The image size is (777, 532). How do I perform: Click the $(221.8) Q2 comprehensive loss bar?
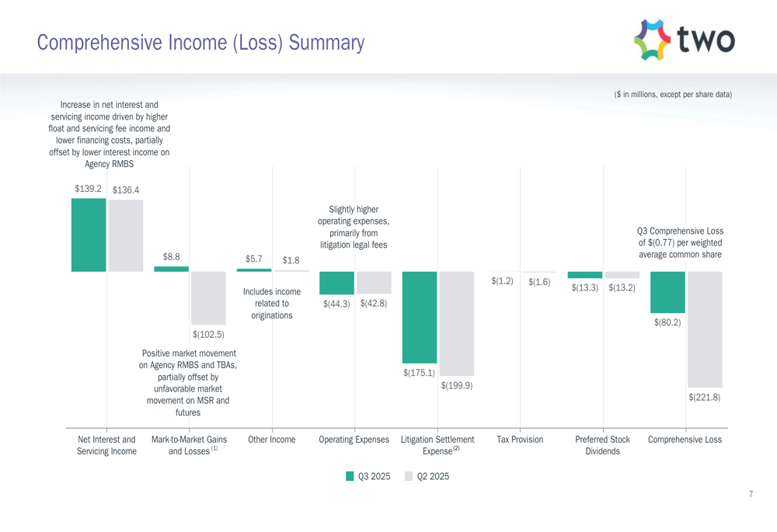(x=705, y=329)
